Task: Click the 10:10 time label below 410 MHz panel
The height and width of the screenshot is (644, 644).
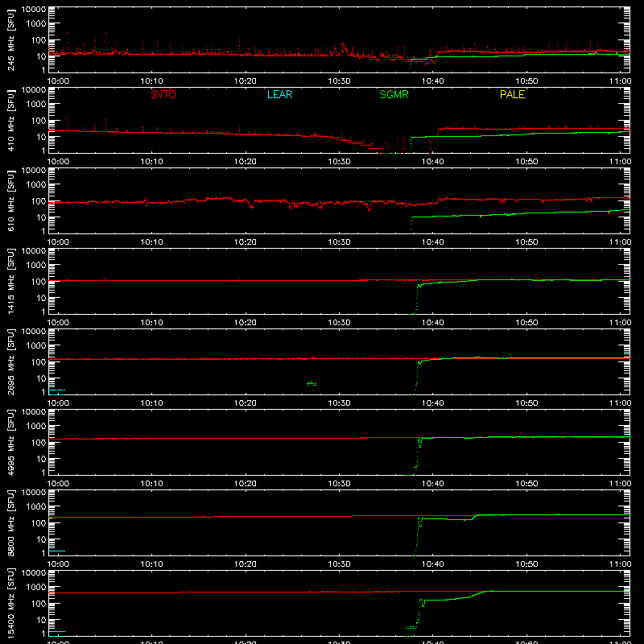Action: (152, 162)
